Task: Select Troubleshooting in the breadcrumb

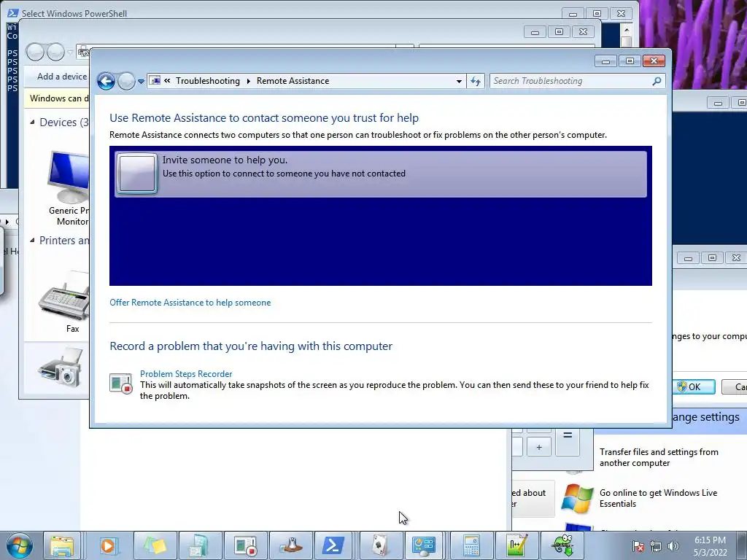Action: click(x=208, y=81)
